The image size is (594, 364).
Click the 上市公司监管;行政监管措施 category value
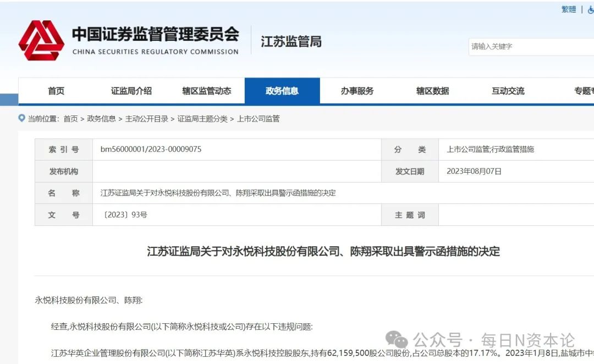tap(490, 149)
